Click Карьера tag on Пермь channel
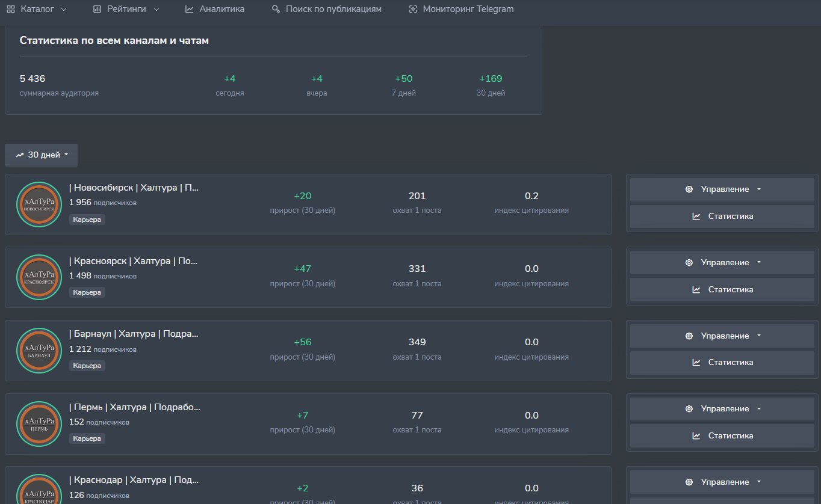The image size is (821, 504). (87, 439)
